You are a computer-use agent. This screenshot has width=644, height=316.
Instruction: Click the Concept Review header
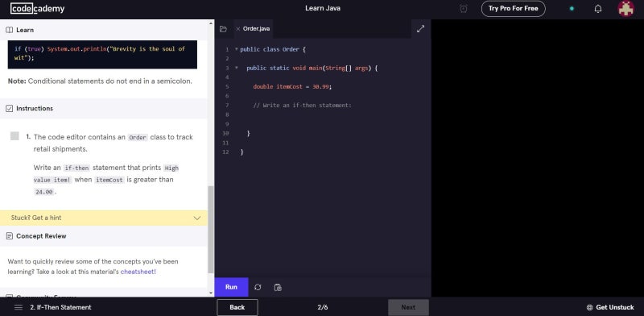[x=104, y=236]
